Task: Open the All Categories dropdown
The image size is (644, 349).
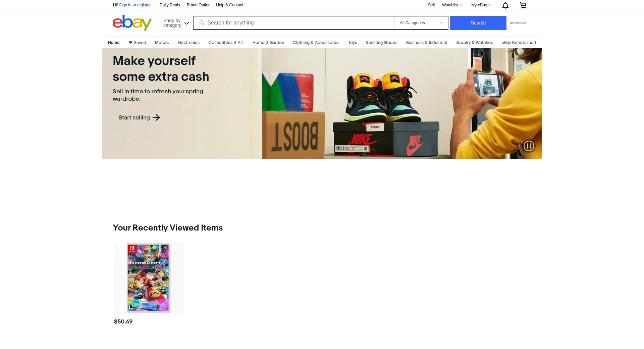Action: point(421,23)
